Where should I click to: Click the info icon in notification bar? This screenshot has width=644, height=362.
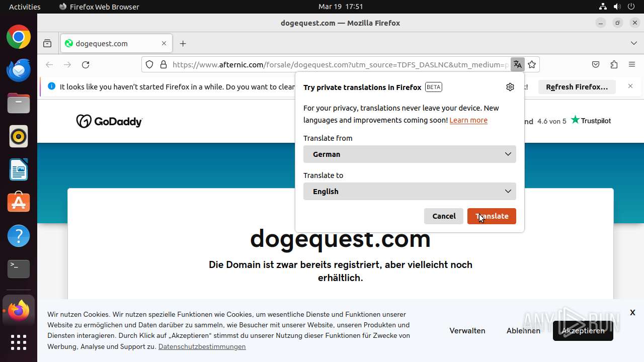(51, 86)
